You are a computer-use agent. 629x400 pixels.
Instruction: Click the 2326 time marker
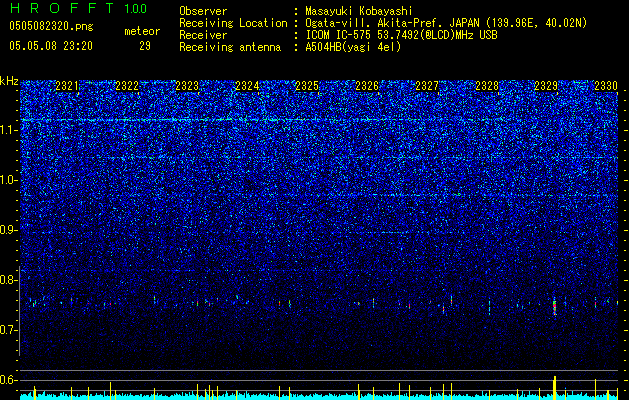[367, 86]
